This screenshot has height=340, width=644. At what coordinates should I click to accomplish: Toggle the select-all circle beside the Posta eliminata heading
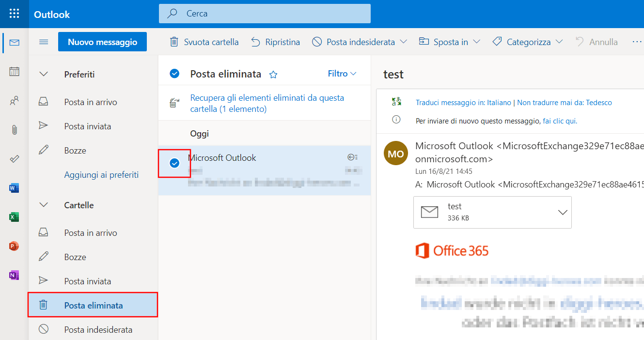pos(174,74)
